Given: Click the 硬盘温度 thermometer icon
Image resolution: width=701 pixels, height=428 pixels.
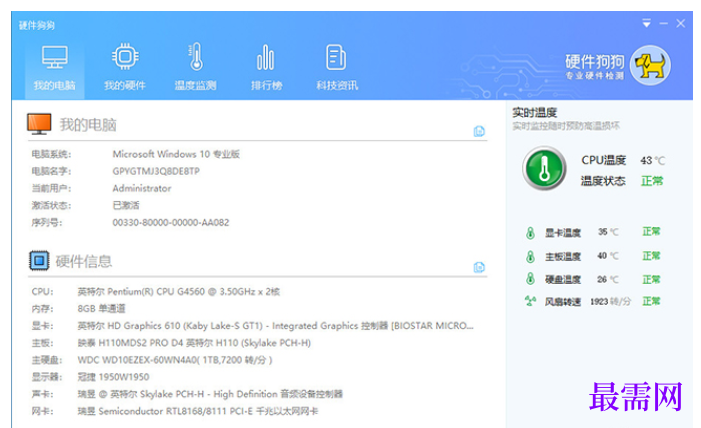Looking at the screenshot, I should [x=530, y=279].
